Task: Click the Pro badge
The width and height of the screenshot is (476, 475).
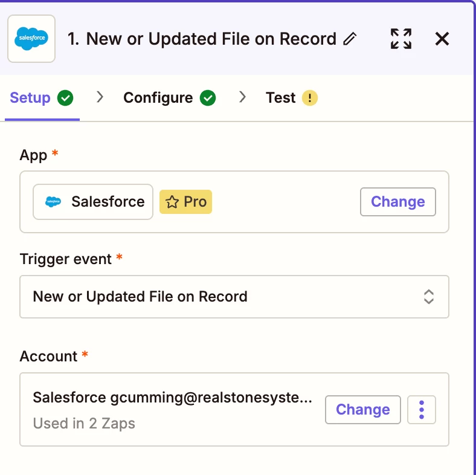Action: click(185, 202)
